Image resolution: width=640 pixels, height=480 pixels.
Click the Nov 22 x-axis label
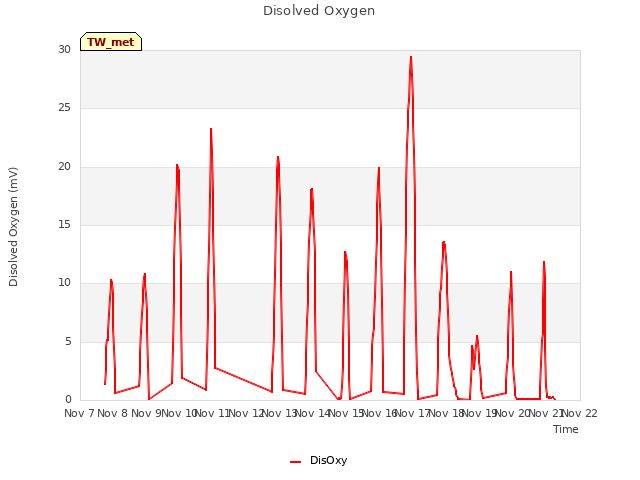pyautogui.click(x=580, y=413)
